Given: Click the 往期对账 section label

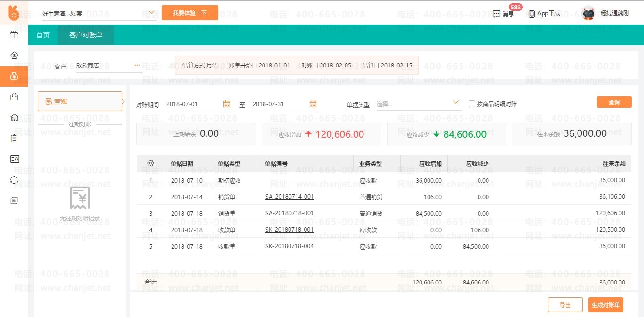Looking at the screenshot, I should click(80, 124).
